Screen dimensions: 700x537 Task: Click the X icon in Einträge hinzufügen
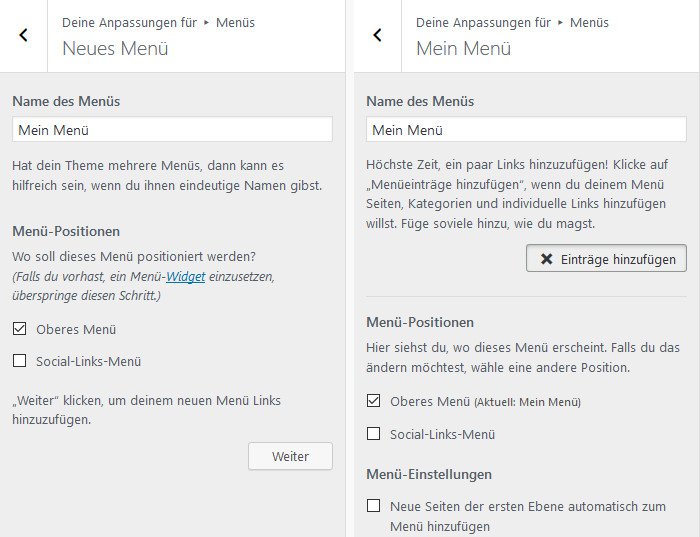[546, 259]
